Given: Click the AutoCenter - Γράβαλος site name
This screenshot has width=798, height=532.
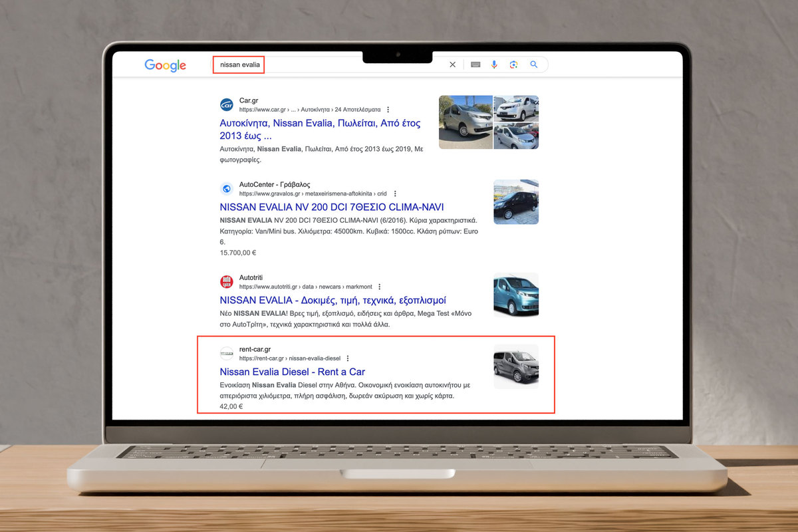Looking at the screenshot, I should [x=275, y=184].
